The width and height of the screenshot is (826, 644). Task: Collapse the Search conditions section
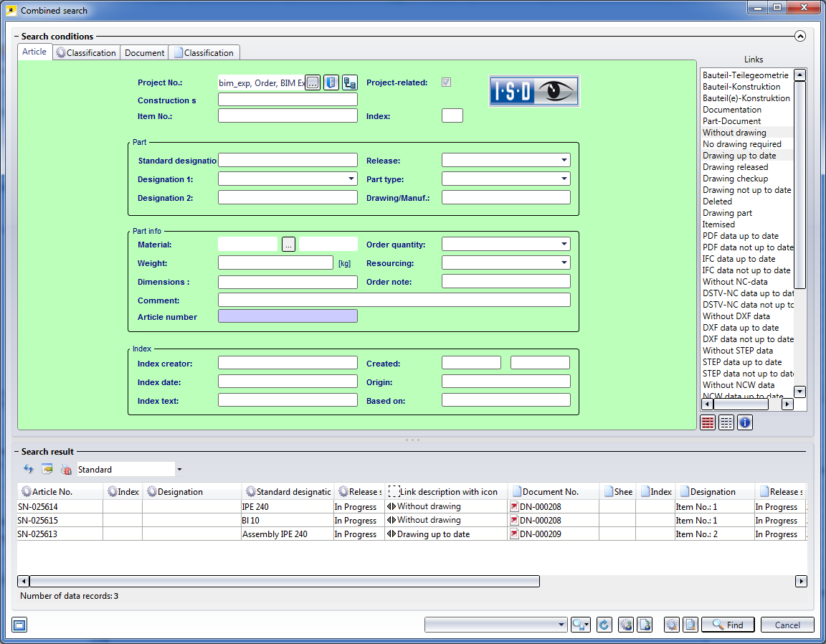(x=801, y=37)
